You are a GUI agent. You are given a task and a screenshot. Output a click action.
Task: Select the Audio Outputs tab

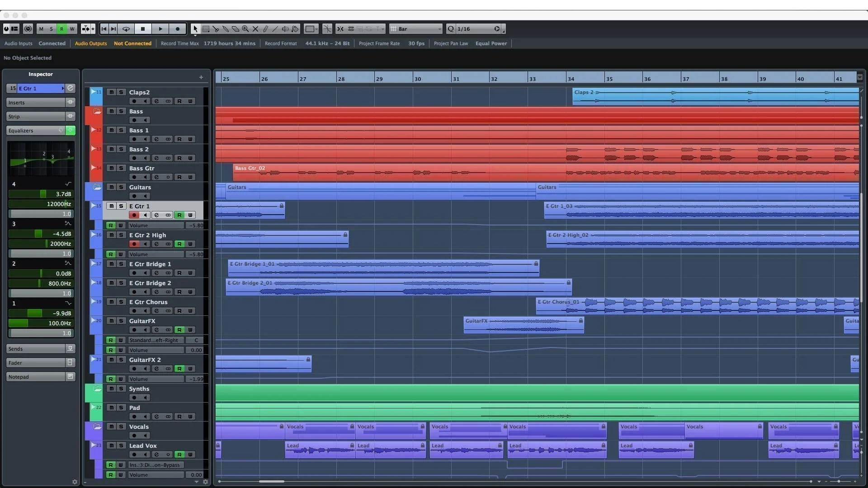tap(90, 43)
